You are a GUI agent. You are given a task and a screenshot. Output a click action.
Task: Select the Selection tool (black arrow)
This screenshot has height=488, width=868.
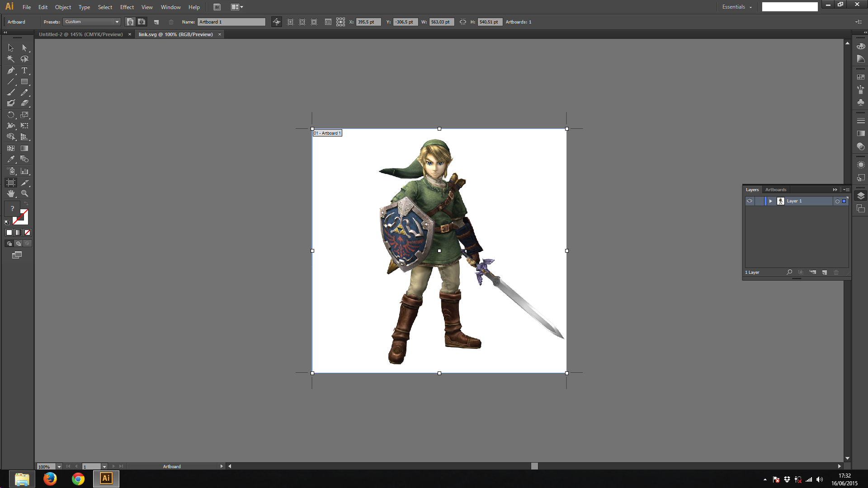pyautogui.click(x=11, y=48)
